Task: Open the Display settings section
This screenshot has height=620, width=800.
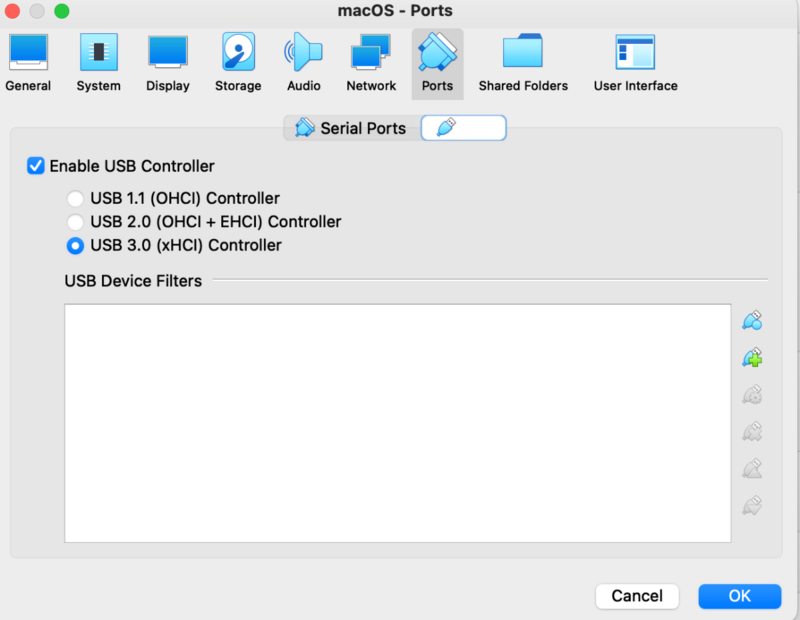Action: click(x=168, y=63)
